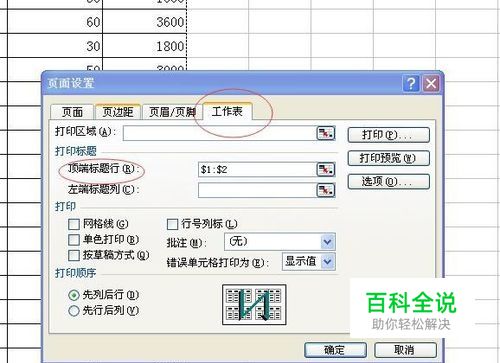This screenshot has width=500, height=363.
Task: Click the range selector icon for 顶端标题行
Action: (x=325, y=170)
